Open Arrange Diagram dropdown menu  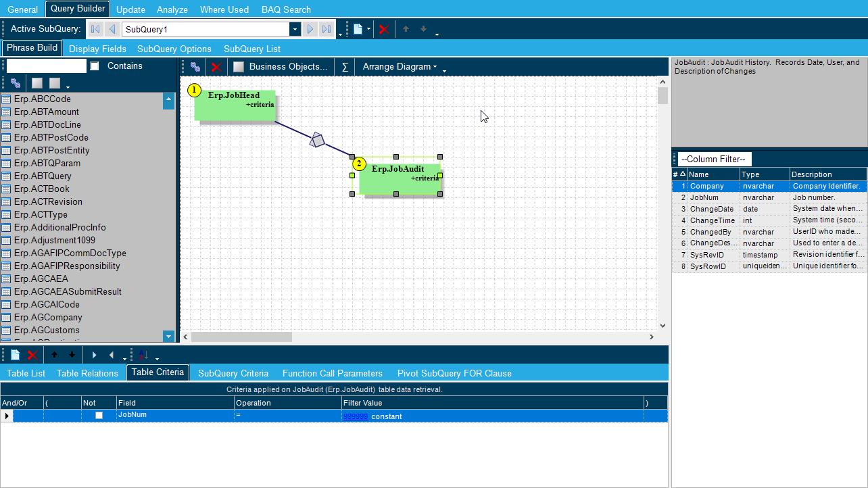(x=400, y=67)
